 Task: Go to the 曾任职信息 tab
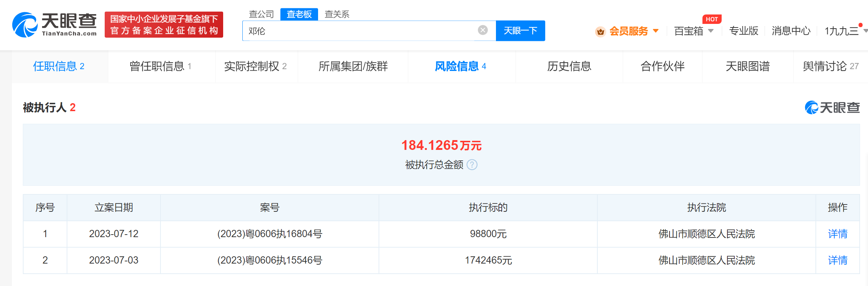click(160, 66)
